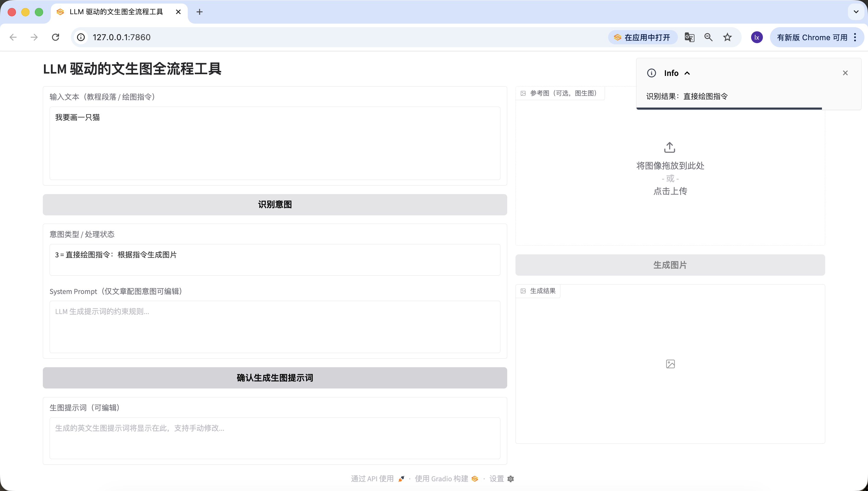Image resolution: width=868 pixels, height=491 pixels.
Task: Select the LLM 驱动的文生图全流程工具 tab
Action: (x=116, y=12)
